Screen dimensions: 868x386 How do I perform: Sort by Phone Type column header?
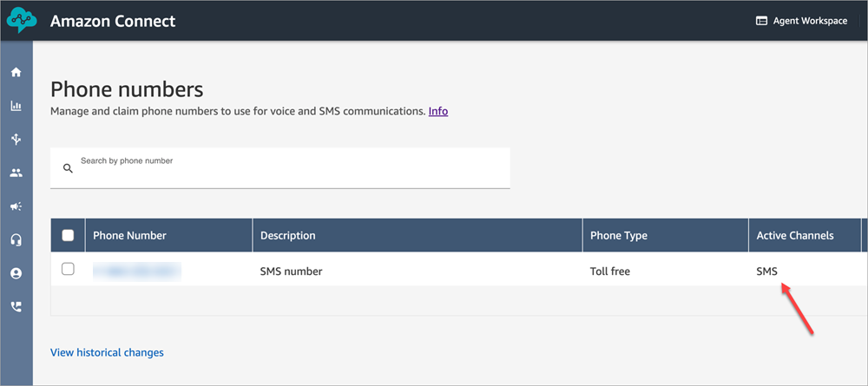[x=618, y=235]
